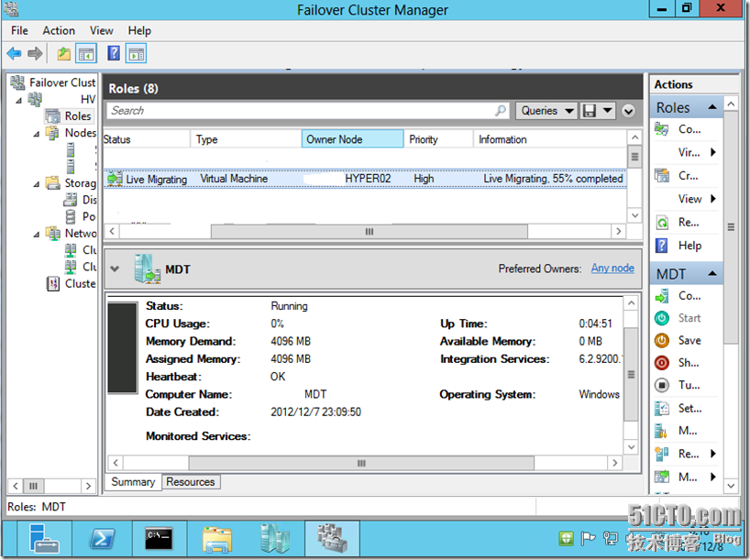Open the Action menu
Image resolution: width=750 pixels, height=560 pixels.
[x=59, y=30]
